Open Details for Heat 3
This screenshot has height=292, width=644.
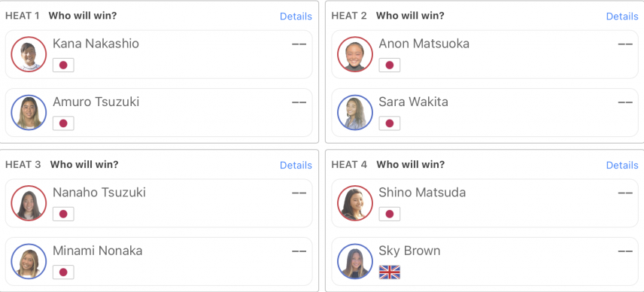(296, 165)
